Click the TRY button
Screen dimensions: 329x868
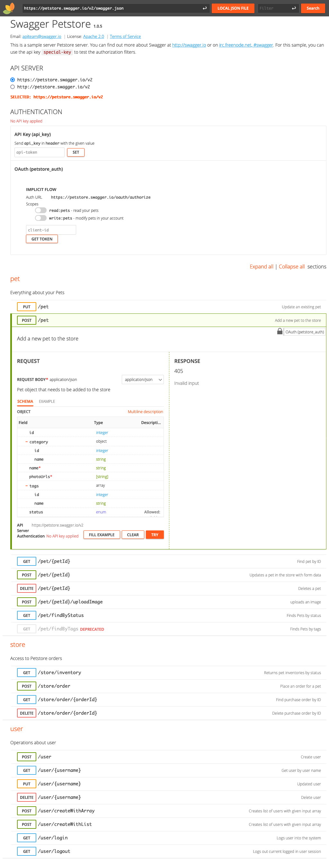point(155,535)
